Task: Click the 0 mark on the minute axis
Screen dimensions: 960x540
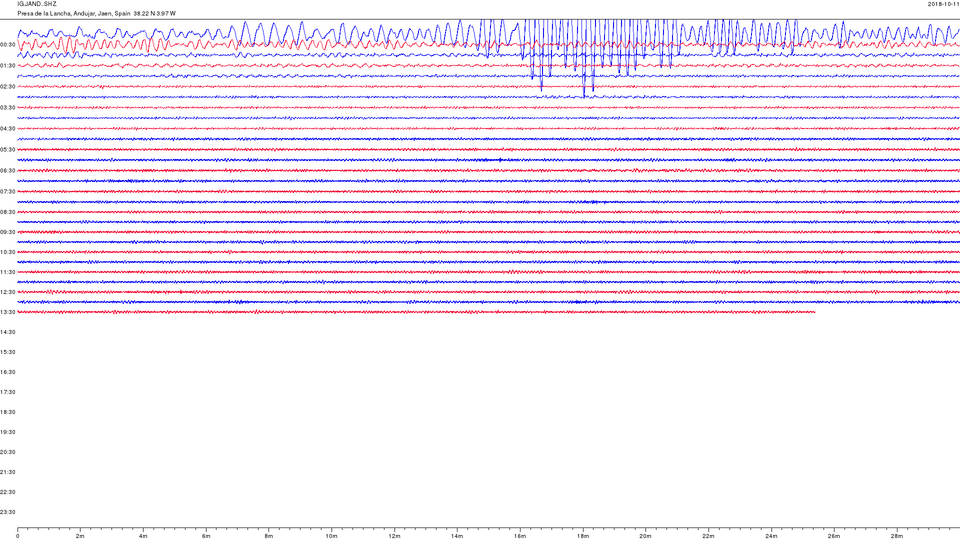Action: (x=18, y=536)
